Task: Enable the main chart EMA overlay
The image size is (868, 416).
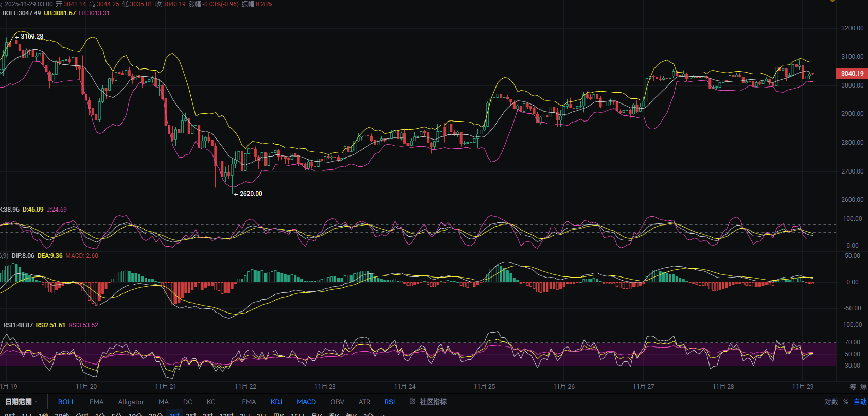Action: [x=96, y=402]
